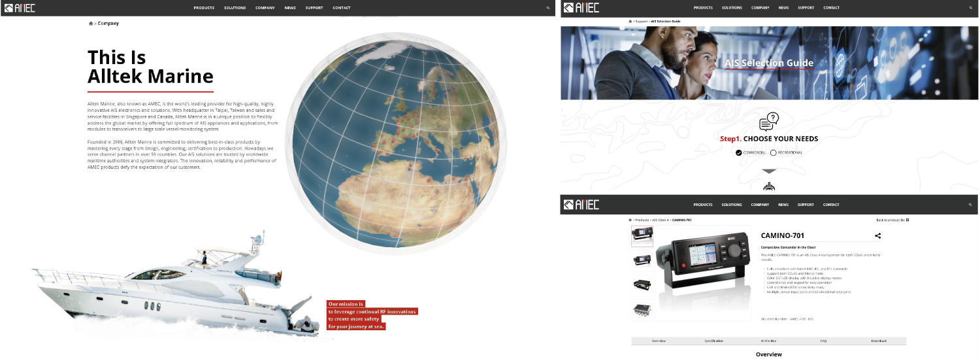Open SUPPORT menu on the CAMINO-701 page
This screenshot has height=359, width=980.
pyautogui.click(x=806, y=205)
